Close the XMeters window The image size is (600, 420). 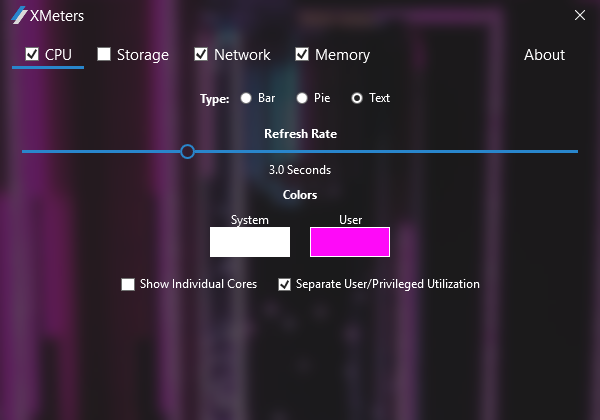pyautogui.click(x=580, y=16)
